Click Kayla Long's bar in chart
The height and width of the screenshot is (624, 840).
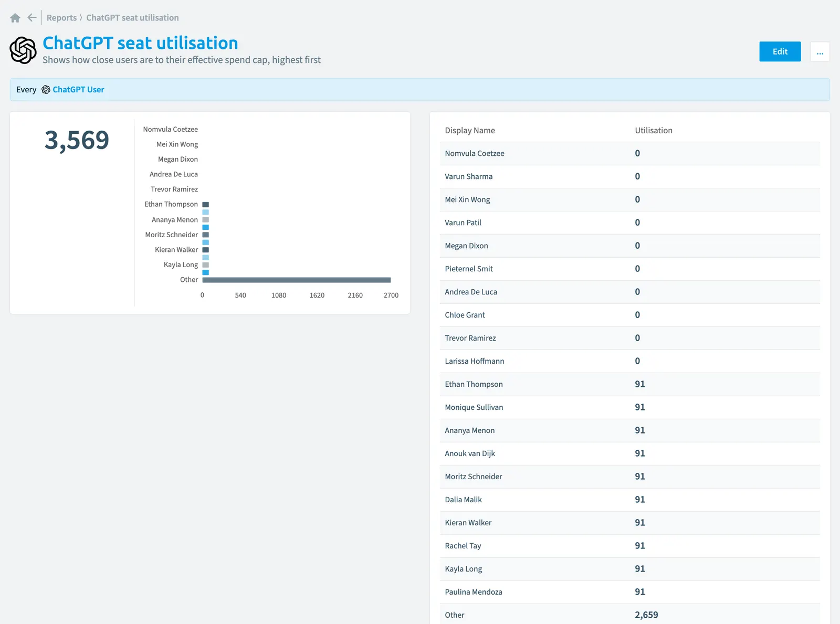[206, 265]
